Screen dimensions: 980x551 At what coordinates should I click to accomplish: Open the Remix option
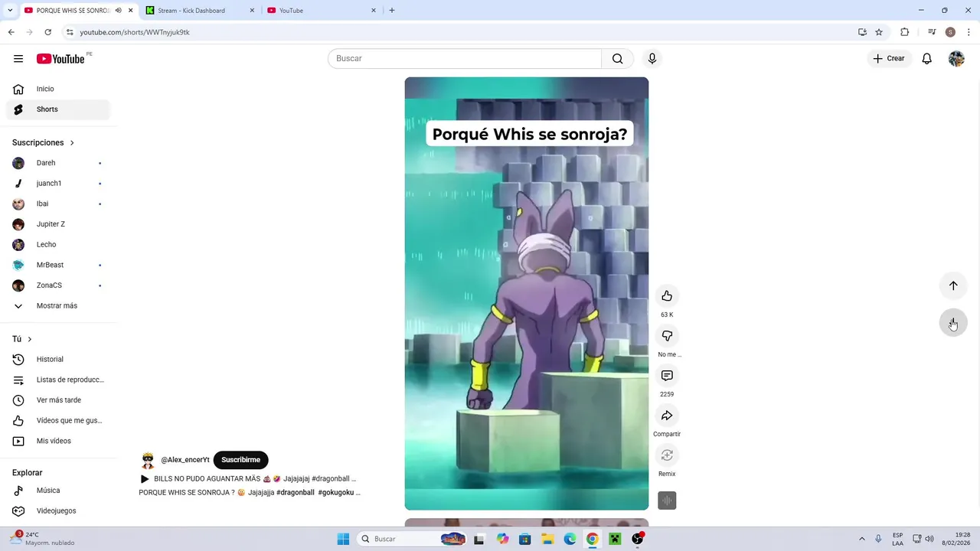667,455
